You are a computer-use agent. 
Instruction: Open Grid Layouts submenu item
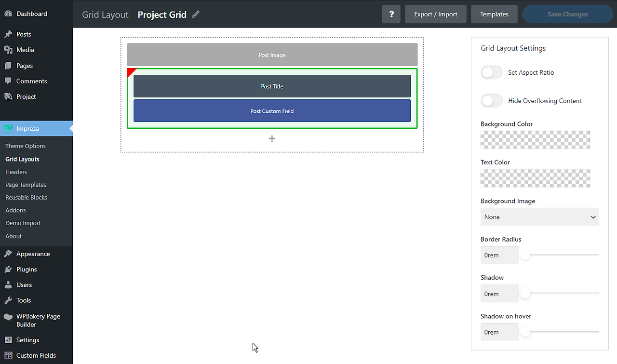tap(22, 159)
